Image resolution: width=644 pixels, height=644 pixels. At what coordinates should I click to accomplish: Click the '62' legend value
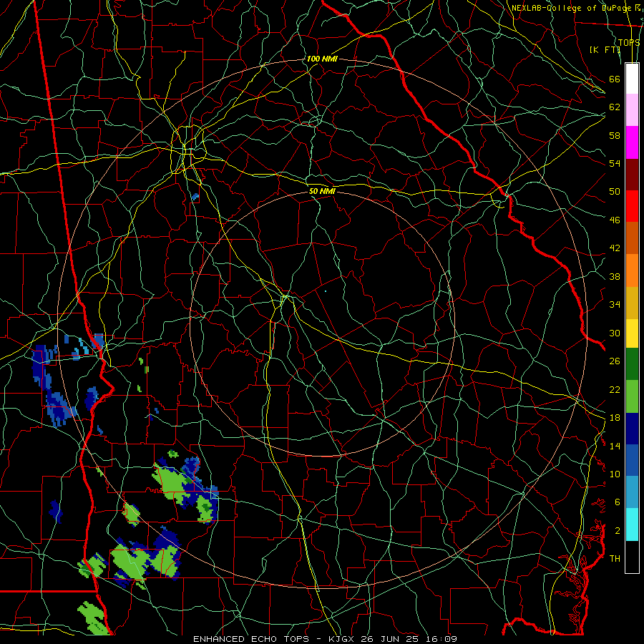(615, 107)
